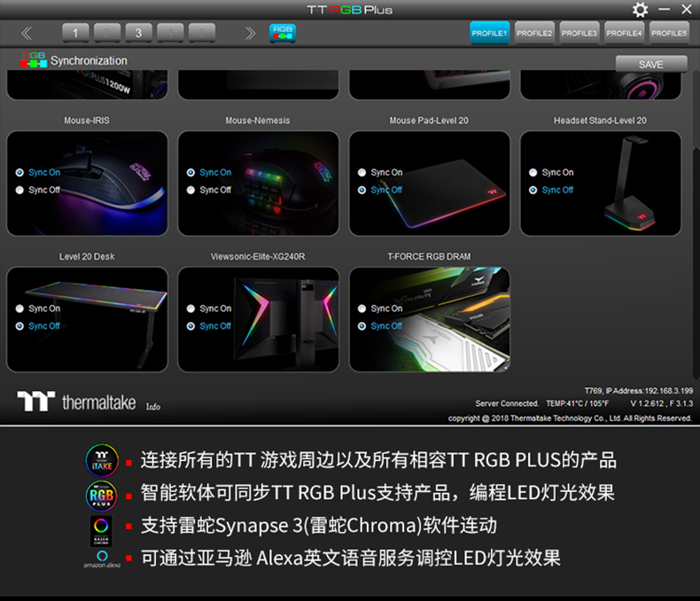Save the synchronization settings
The height and width of the screenshot is (601, 700).
651,65
